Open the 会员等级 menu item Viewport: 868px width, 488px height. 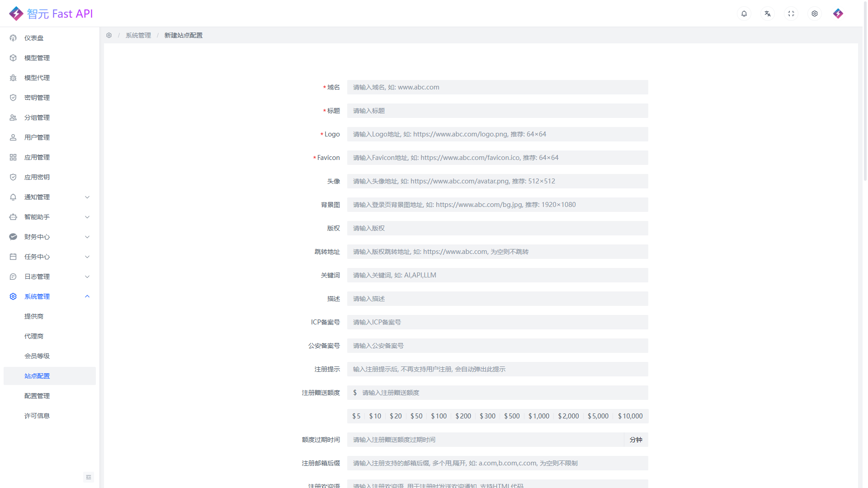pos(37,356)
